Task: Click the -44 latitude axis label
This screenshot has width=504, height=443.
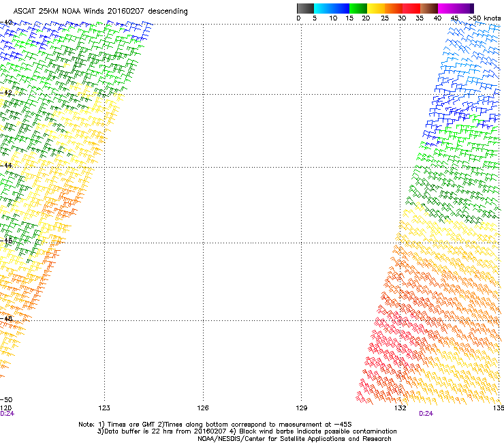Action: click(x=7, y=166)
